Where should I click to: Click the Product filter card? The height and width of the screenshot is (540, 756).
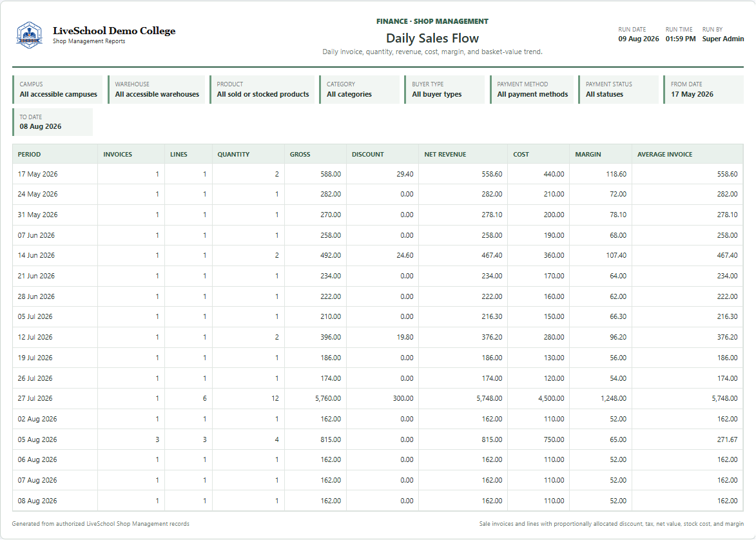coord(262,89)
